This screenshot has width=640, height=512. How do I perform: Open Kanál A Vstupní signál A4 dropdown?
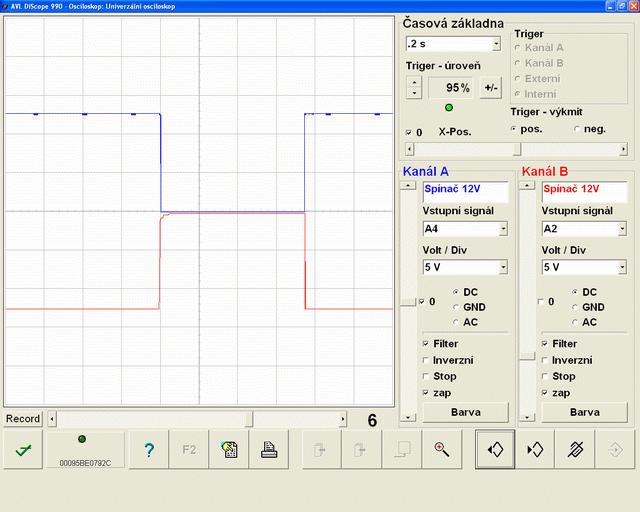pyautogui.click(x=502, y=229)
